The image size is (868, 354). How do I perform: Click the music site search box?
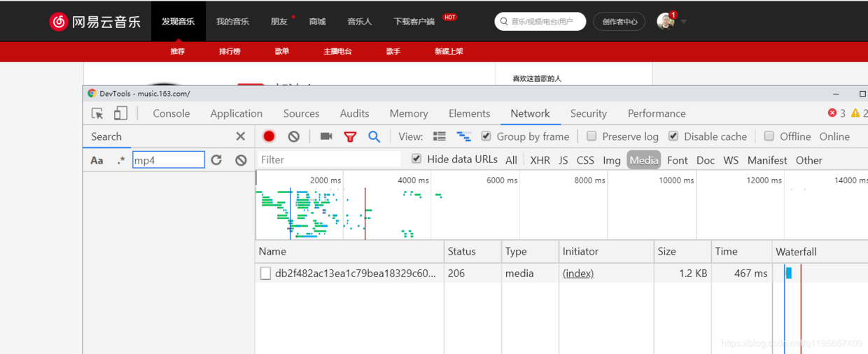click(540, 22)
